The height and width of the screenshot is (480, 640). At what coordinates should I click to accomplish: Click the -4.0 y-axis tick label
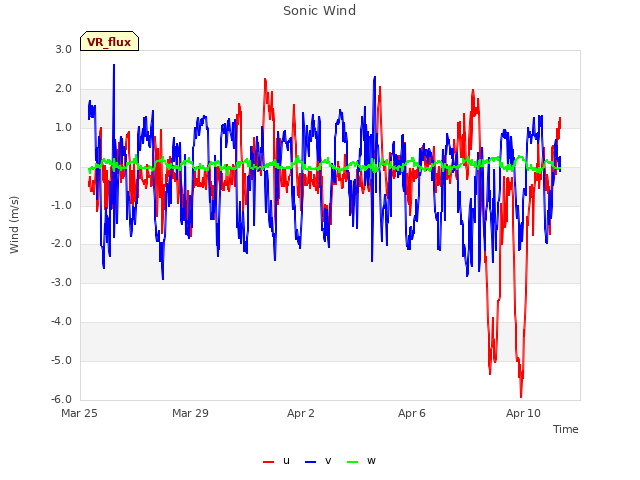click(x=62, y=322)
